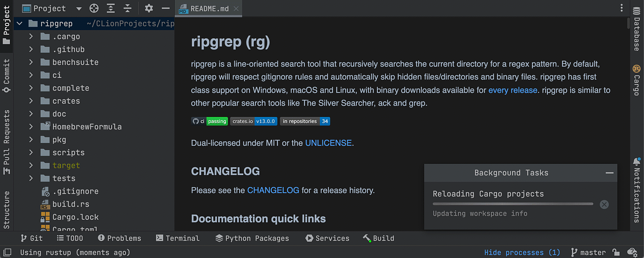Open the Project tool window stripe
This screenshot has height=258, width=644.
click(x=6, y=25)
